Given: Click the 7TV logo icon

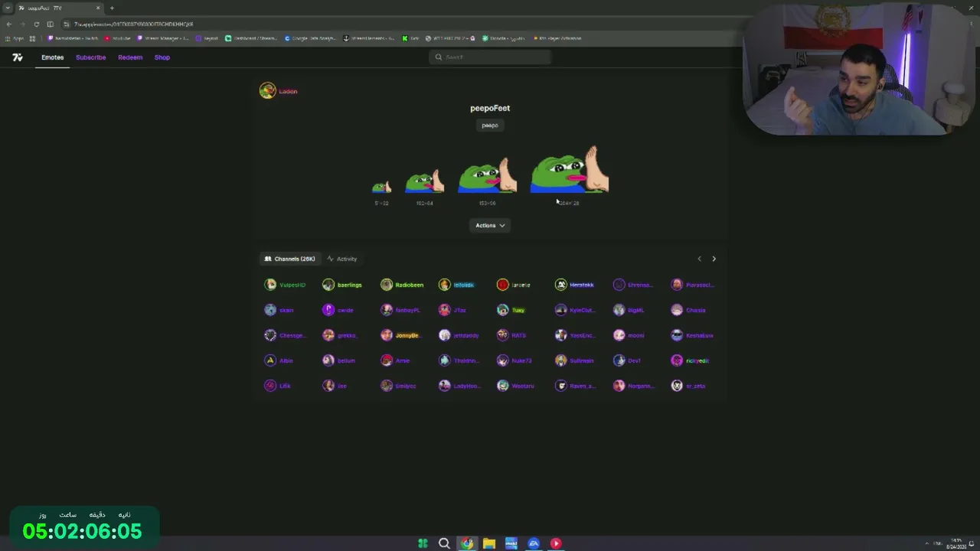Looking at the screenshot, I should coord(18,57).
